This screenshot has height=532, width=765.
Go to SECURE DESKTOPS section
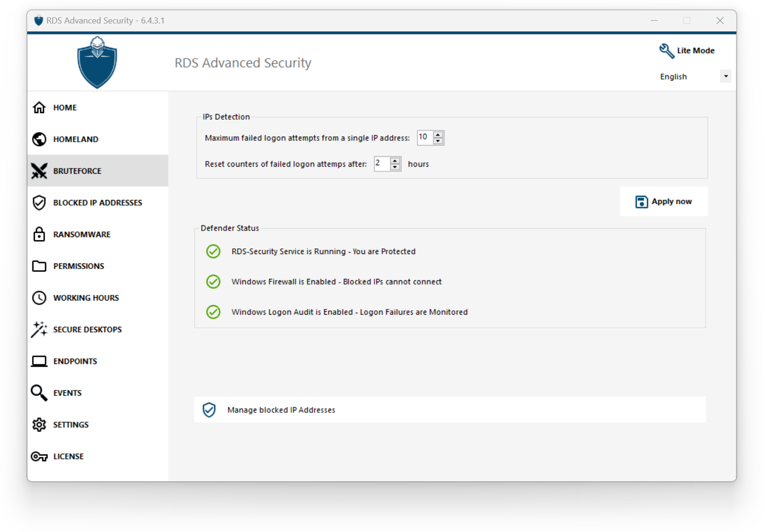click(98, 330)
